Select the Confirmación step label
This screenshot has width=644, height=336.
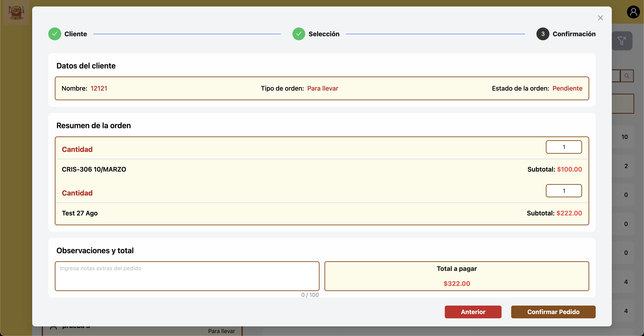tap(574, 34)
